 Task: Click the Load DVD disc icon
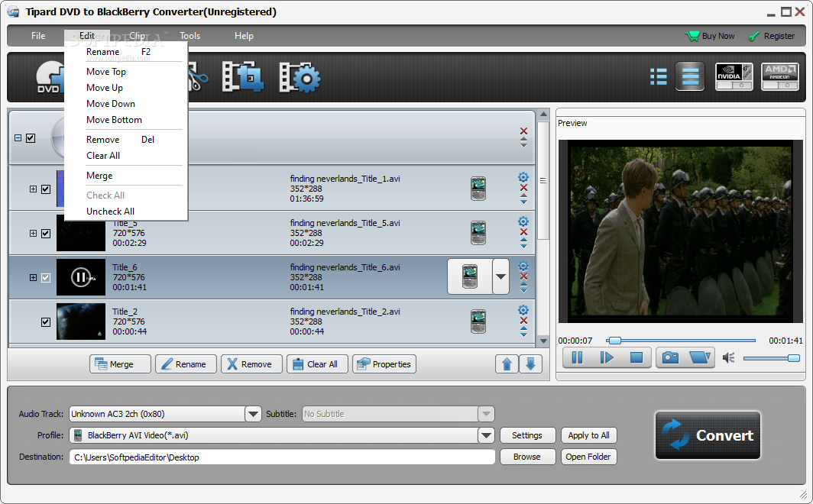[50, 78]
